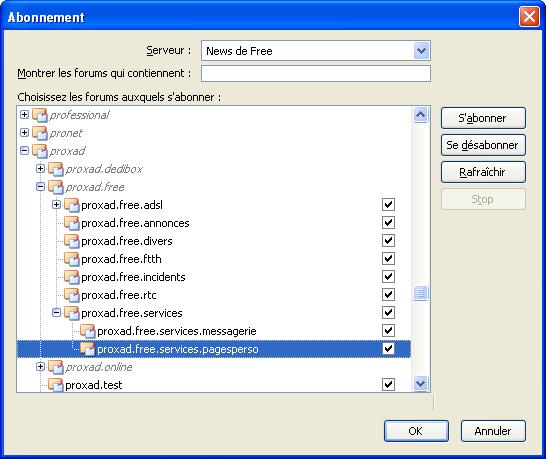Click the S'abonner button
Screen dimensions: 546x459
tap(483, 118)
